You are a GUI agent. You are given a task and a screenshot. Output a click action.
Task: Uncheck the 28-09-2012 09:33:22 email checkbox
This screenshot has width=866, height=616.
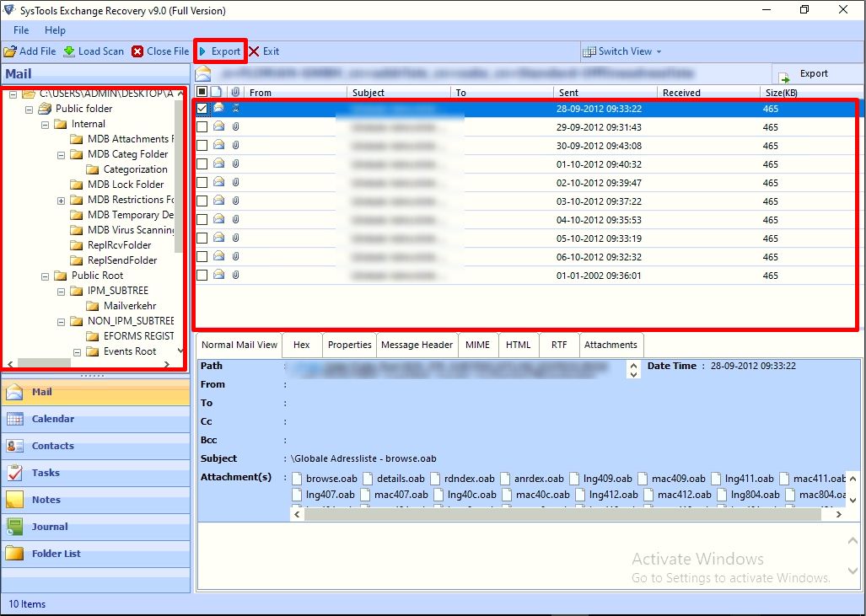pyautogui.click(x=202, y=108)
